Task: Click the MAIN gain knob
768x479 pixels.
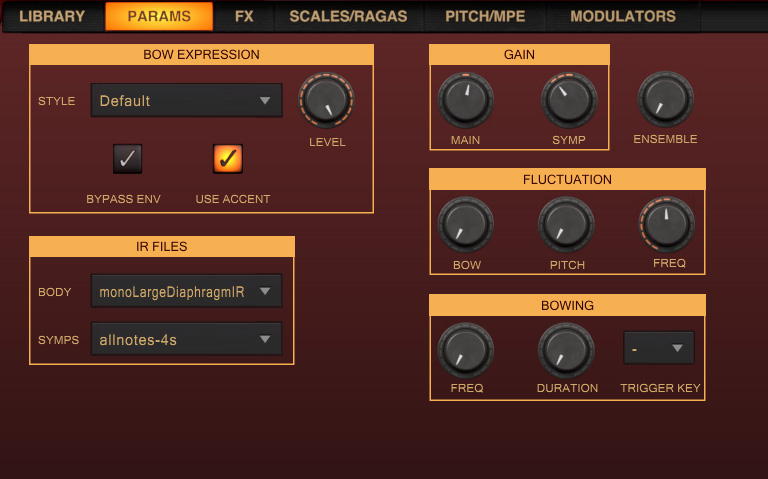Action: pos(465,100)
